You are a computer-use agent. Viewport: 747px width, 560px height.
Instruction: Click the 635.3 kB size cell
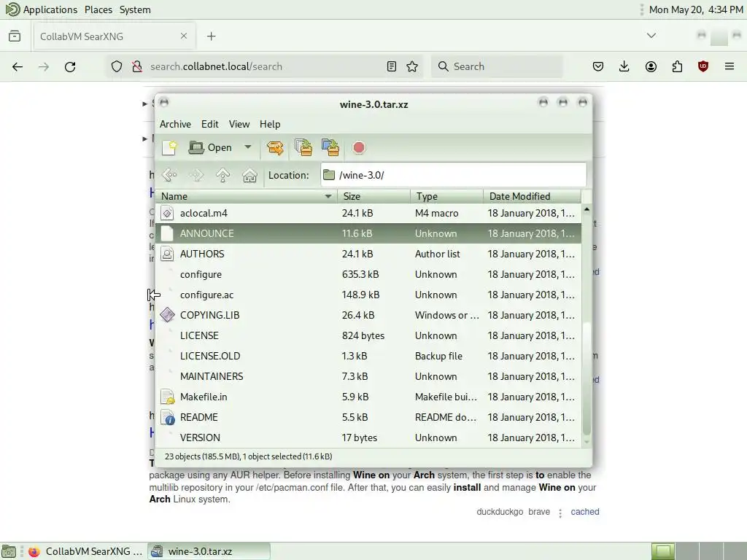(360, 275)
